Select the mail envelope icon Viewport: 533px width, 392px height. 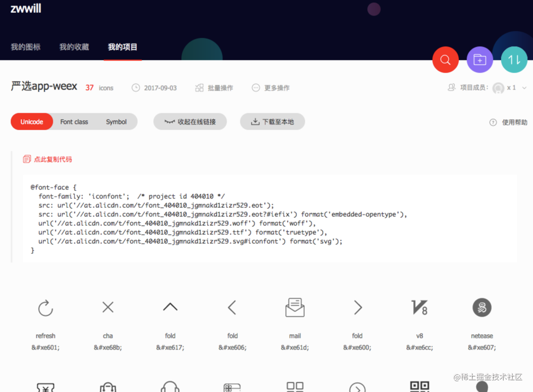coord(295,307)
